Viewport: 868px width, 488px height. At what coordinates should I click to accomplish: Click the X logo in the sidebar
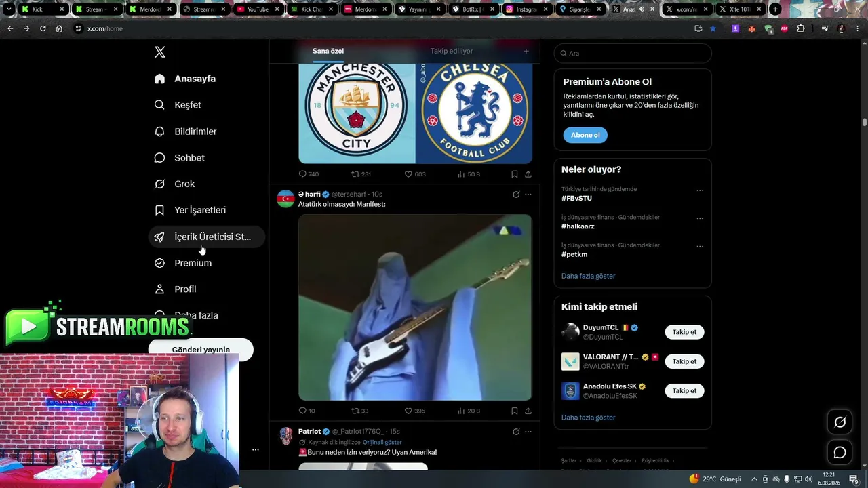coord(160,52)
